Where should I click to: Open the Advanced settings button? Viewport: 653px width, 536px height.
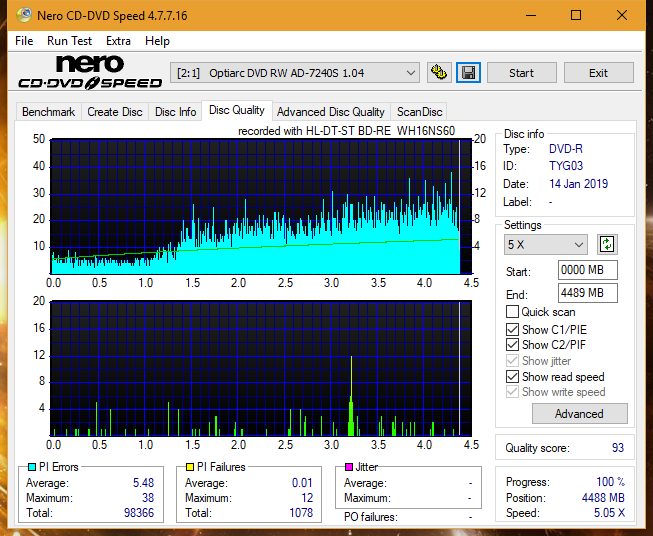coord(579,414)
